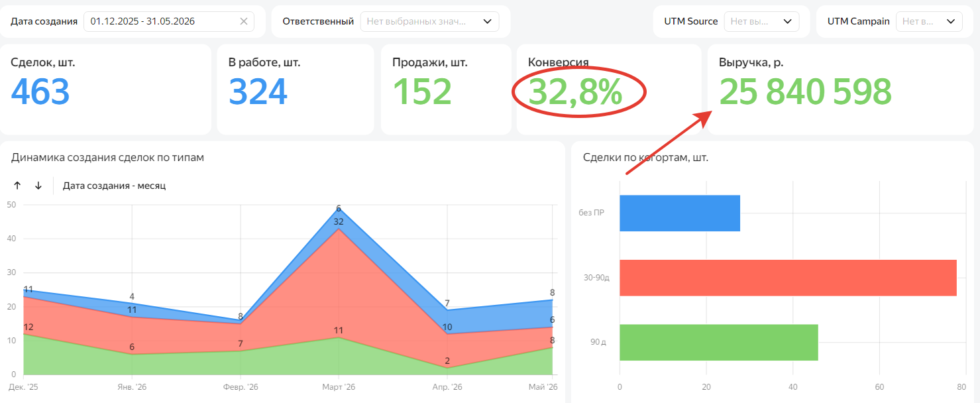Click the Апр. '26 axis label
This screenshot has width=980, height=403.
(x=447, y=386)
